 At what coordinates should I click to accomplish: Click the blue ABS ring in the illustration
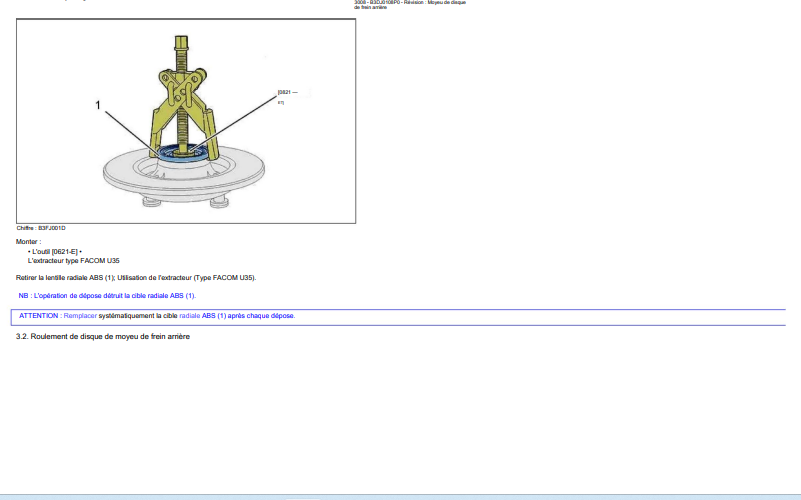[x=181, y=152]
